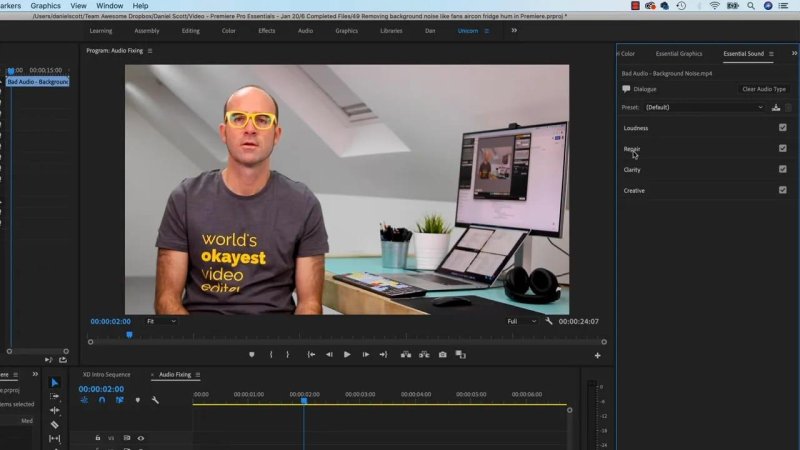Mark In point in Program monitor
Viewport: 800px width, 450px height.
tap(271, 355)
